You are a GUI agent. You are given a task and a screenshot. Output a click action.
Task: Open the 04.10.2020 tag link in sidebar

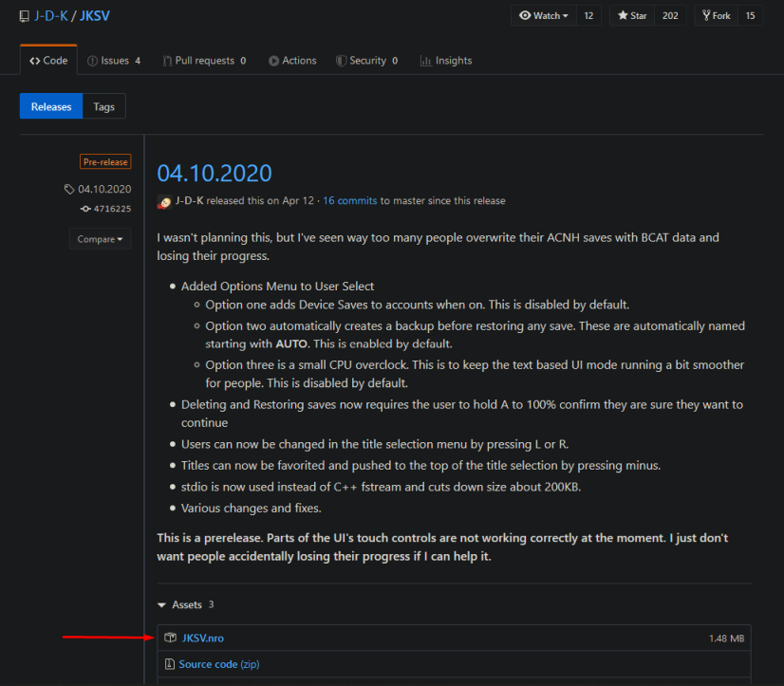(104, 189)
